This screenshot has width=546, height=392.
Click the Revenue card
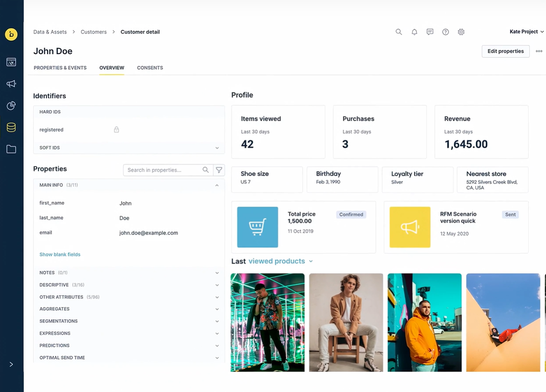482,132
